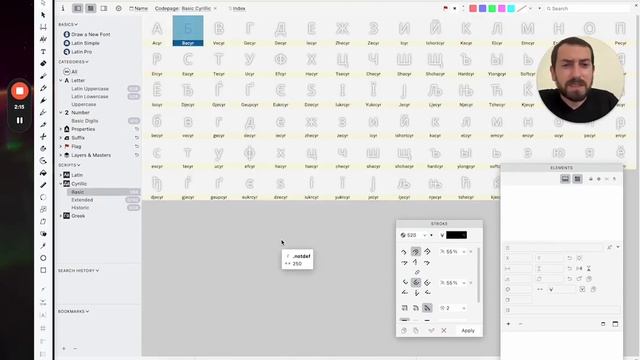Expand the Layers & Masters category
The height and width of the screenshot is (360, 640).
61,155
